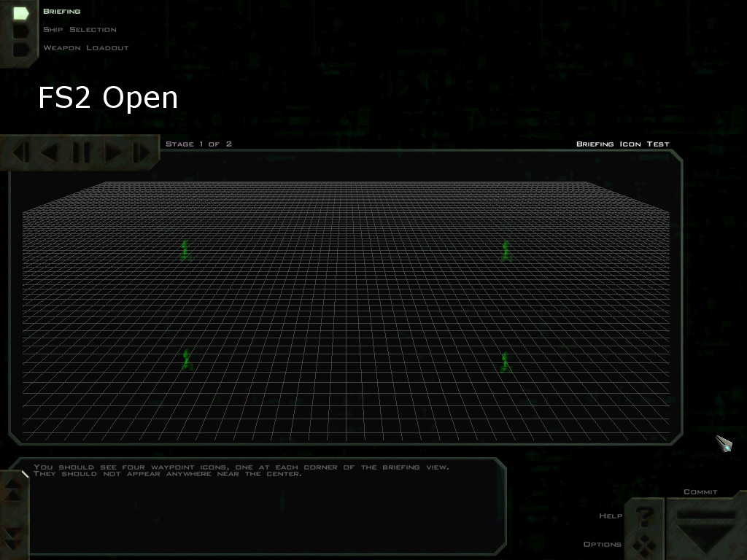Click the 'Briefing Icon Test' title

[x=623, y=144]
